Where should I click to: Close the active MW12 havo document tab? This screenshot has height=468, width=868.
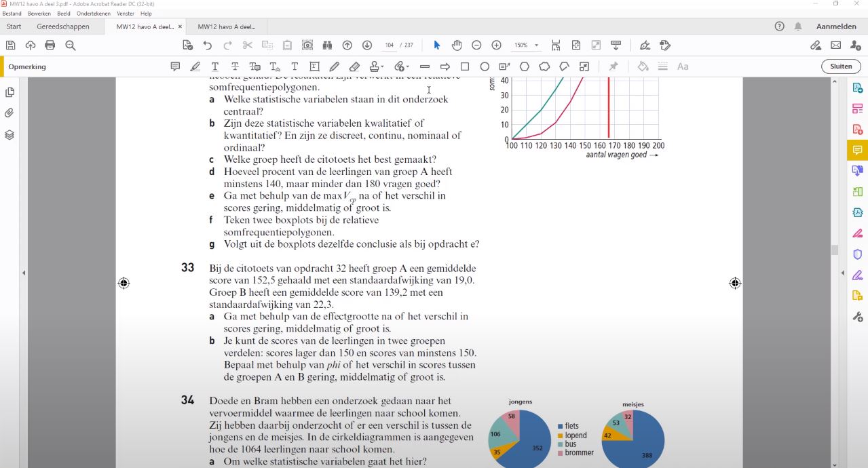pos(180,26)
